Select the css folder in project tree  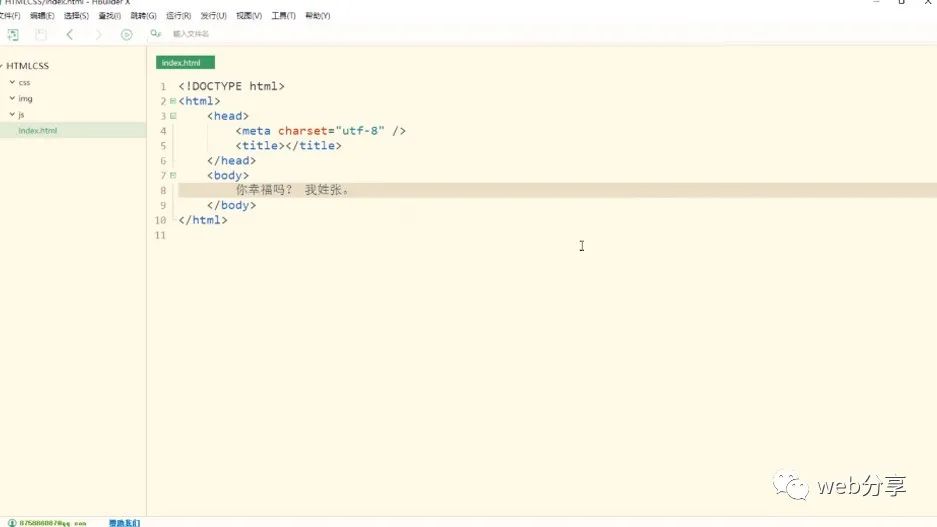(x=25, y=82)
